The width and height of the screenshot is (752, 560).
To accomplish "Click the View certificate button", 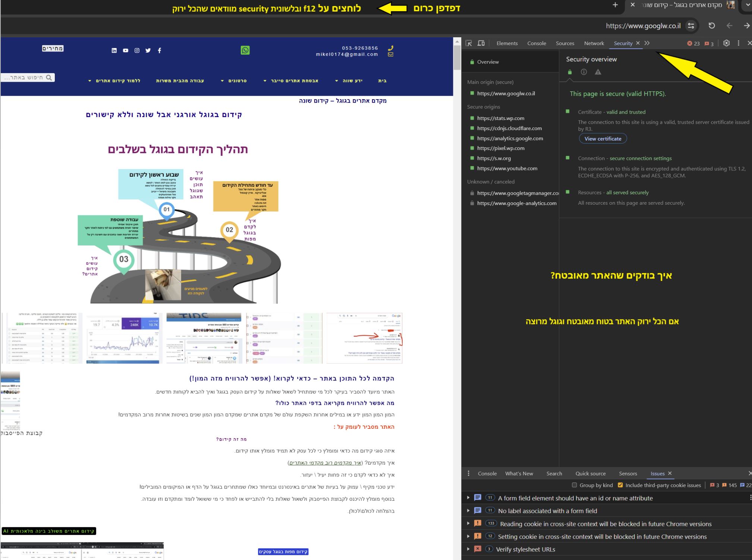I will point(603,139).
